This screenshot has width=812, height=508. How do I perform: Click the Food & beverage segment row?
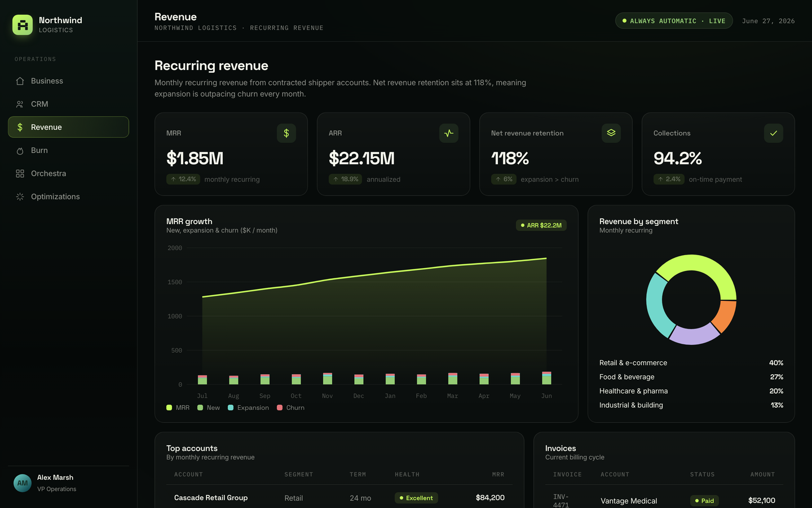pos(691,377)
